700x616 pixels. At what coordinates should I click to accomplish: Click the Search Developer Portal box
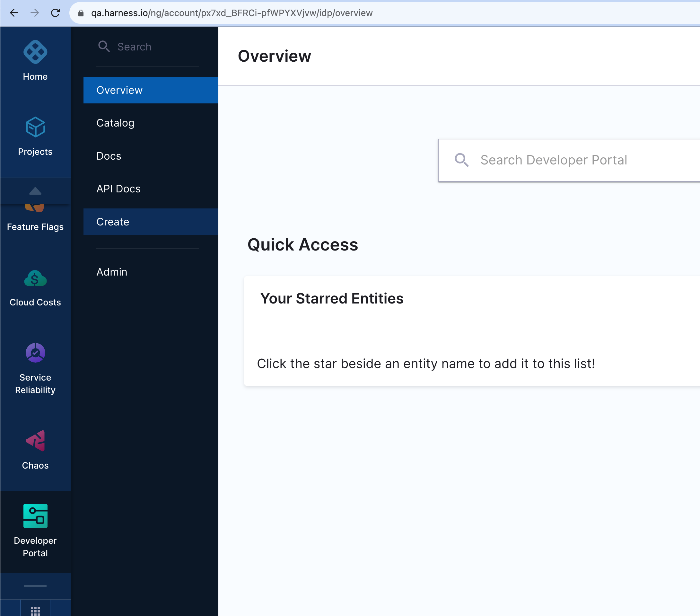pyautogui.click(x=554, y=160)
